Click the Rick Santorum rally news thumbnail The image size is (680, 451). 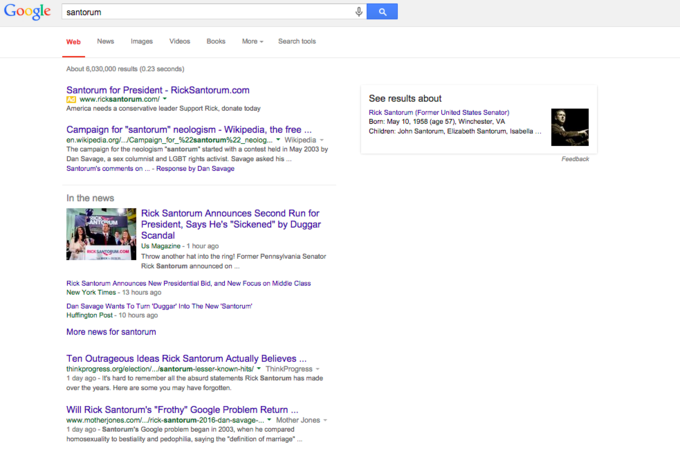(x=101, y=234)
